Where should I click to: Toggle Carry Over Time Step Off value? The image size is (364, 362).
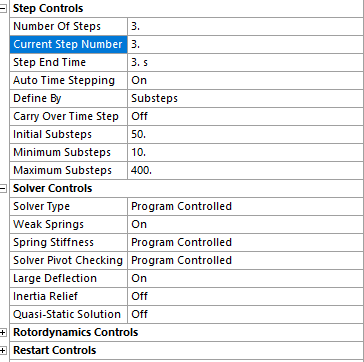click(246, 117)
